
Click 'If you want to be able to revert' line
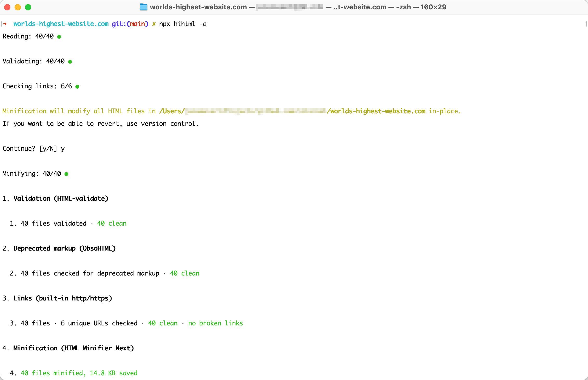(101, 124)
